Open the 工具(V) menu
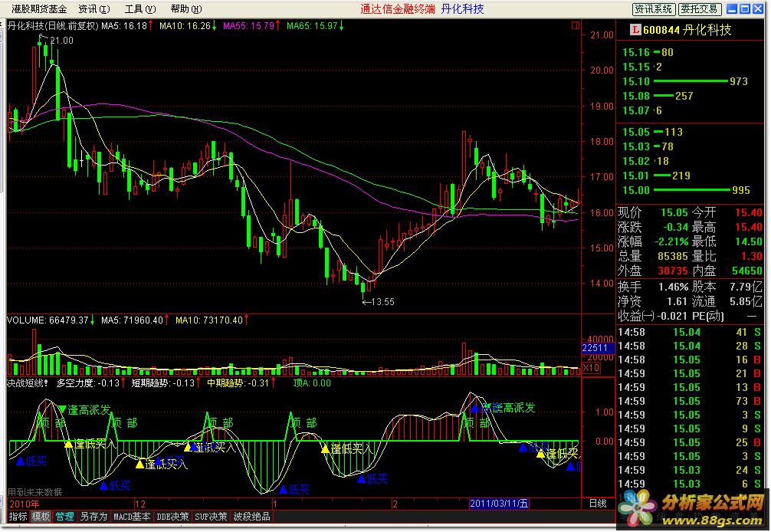Screen dimensions: 771x532 click(x=140, y=9)
